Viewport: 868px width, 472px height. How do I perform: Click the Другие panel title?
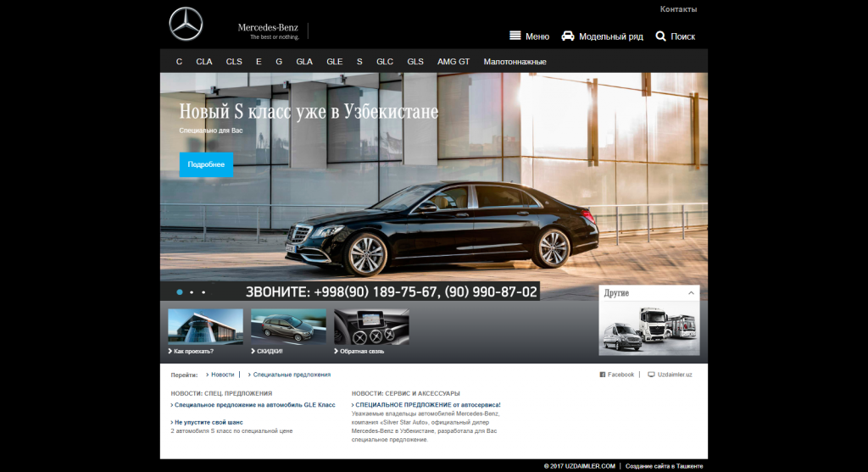click(616, 292)
